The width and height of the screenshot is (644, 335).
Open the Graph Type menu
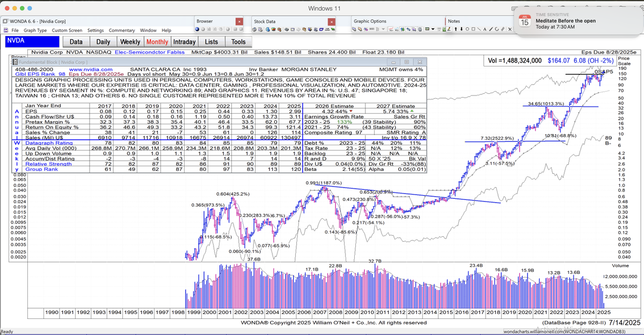(x=35, y=31)
